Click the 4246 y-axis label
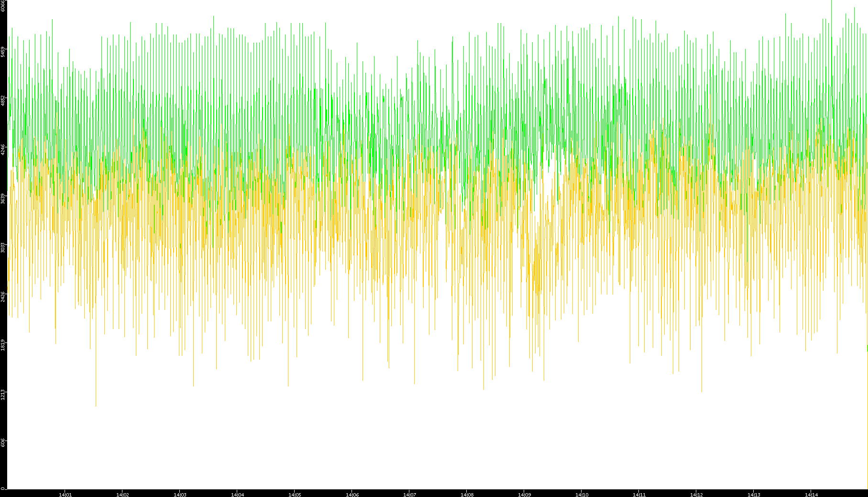 pyautogui.click(x=3, y=149)
